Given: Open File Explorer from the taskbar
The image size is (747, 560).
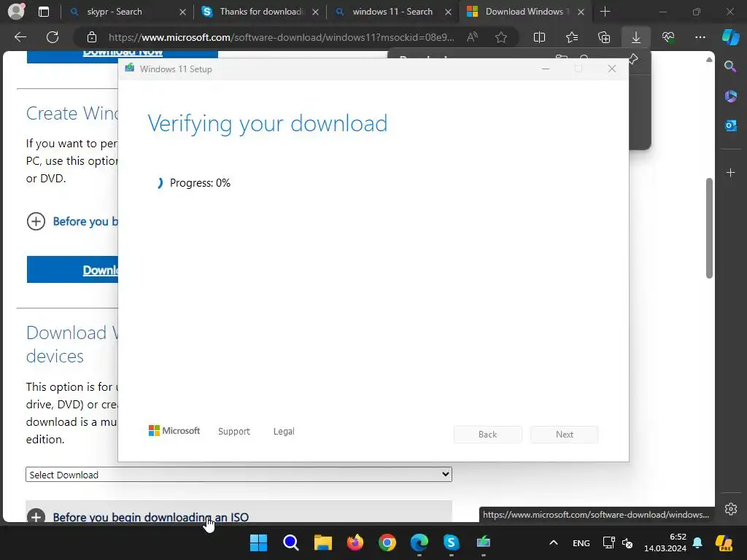Looking at the screenshot, I should pos(322,542).
